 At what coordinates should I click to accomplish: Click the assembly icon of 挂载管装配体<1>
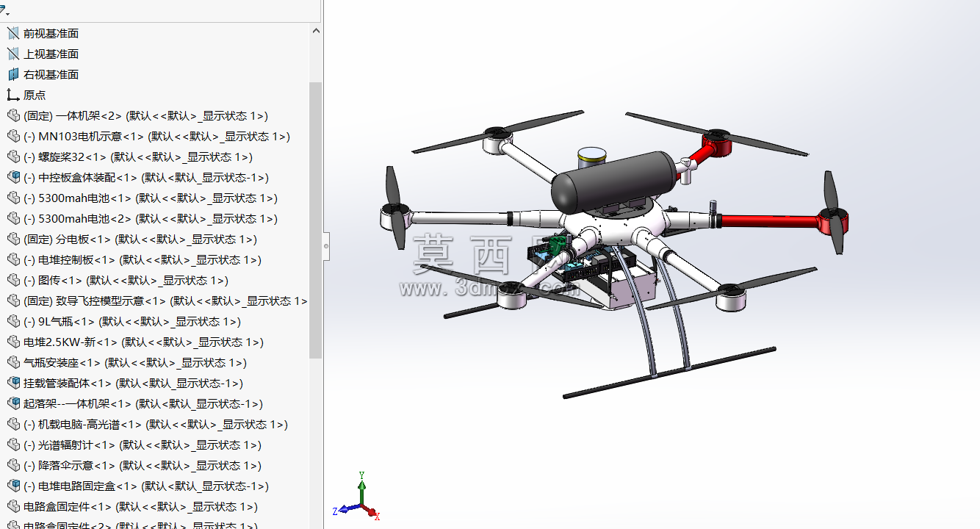(12, 383)
